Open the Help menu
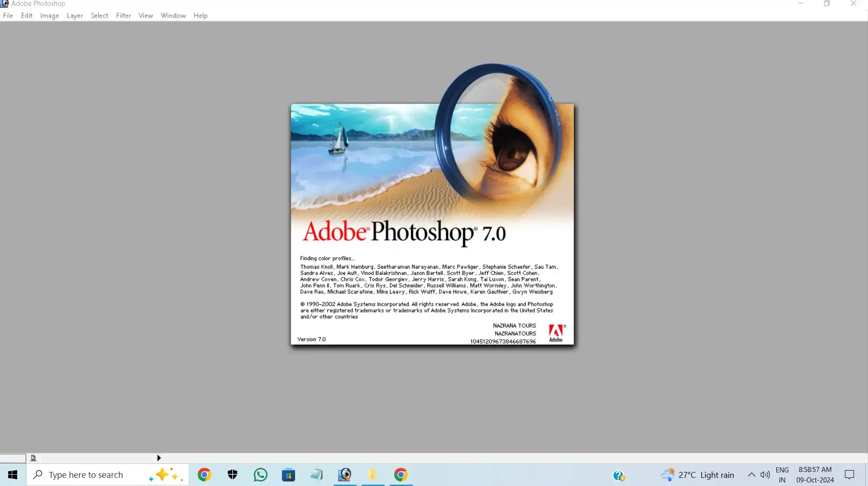Viewport: 868px width, 486px height. (200, 15)
